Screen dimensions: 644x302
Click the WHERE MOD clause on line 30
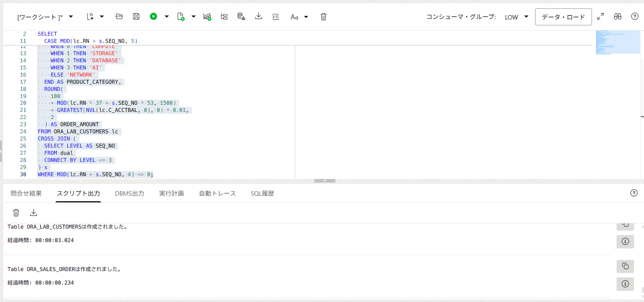pos(95,174)
